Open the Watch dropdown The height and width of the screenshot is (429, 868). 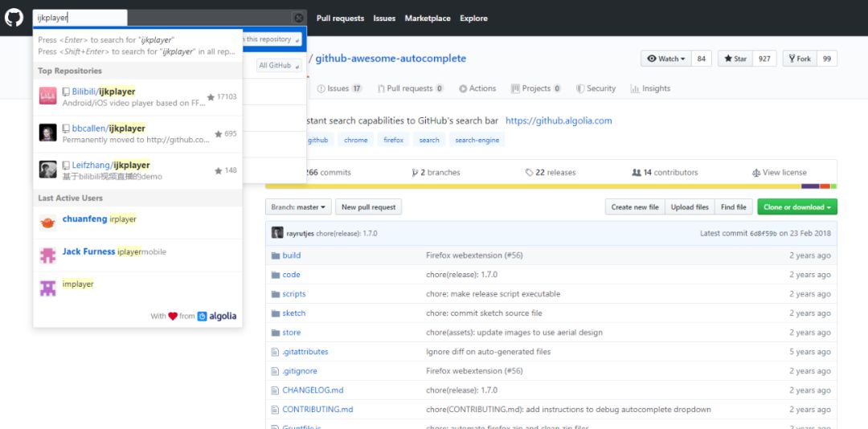[x=666, y=59]
